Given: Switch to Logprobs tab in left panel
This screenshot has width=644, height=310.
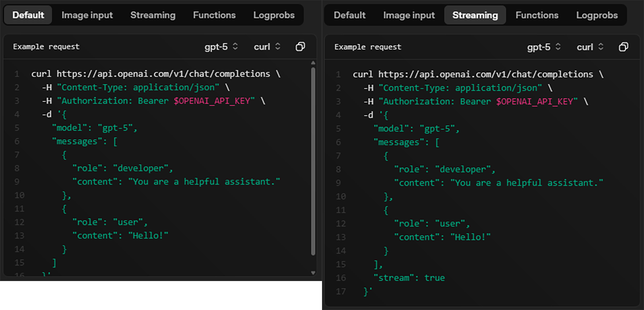Looking at the screenshot, I should tap(274, 15).
